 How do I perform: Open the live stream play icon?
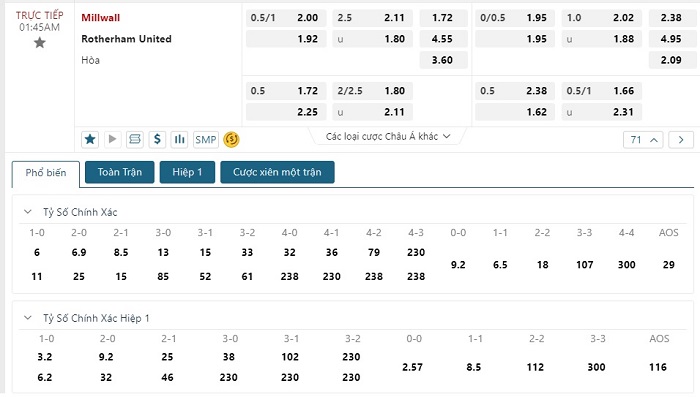(112, 139)
